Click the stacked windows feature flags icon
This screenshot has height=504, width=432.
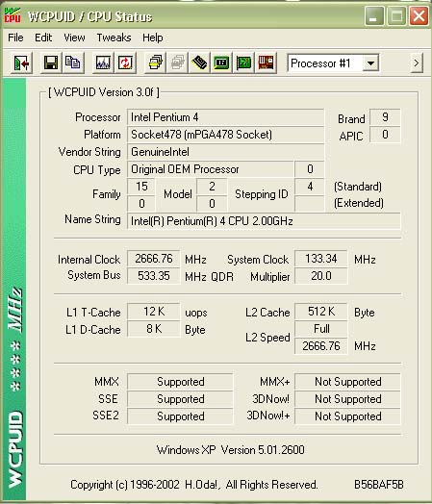(x=155, y=63)
